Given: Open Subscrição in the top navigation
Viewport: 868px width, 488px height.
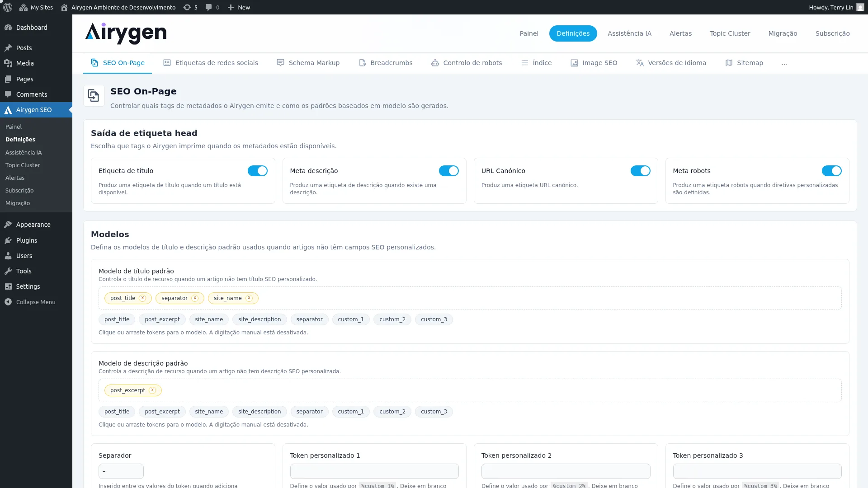Looking at the screenshot, I should (x=833, y=33).
